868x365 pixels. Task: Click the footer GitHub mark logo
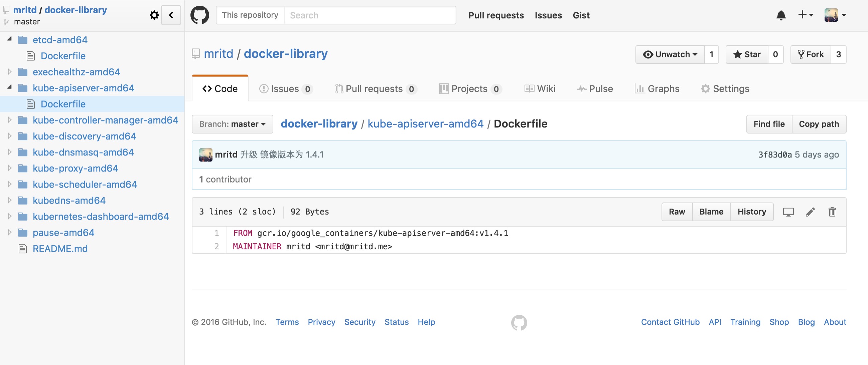click(519, 323)
